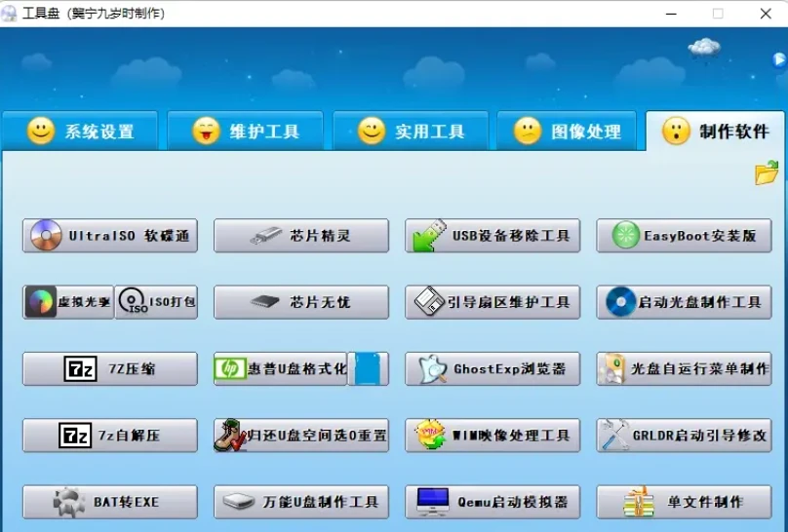This screenshot has height=532, width=788.
Task: Click the floppy disk icon on 引导扇区维护工具
Action: pyautogui.click(x=429, y=301)
